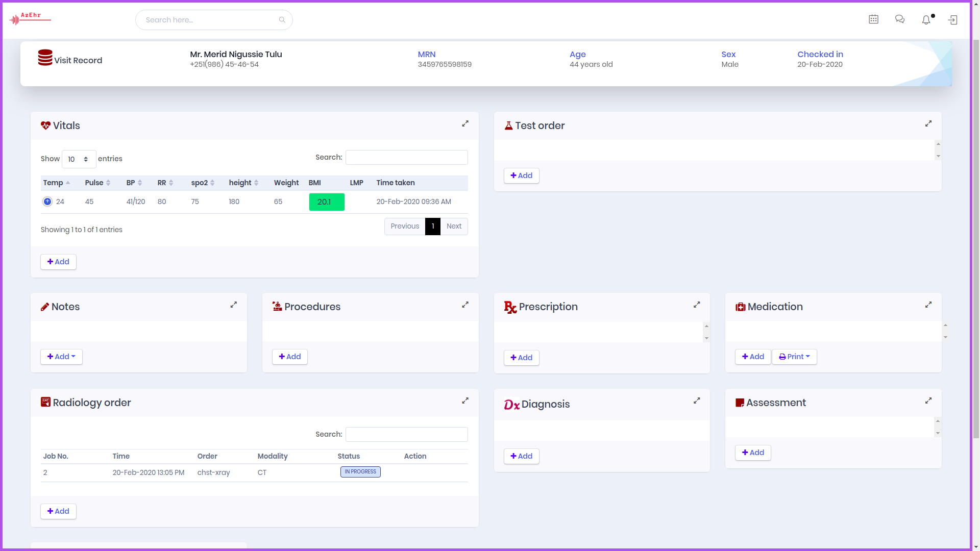Open the chat messages icon
This screenshot has width=980, height=551.
coord(900,19)
